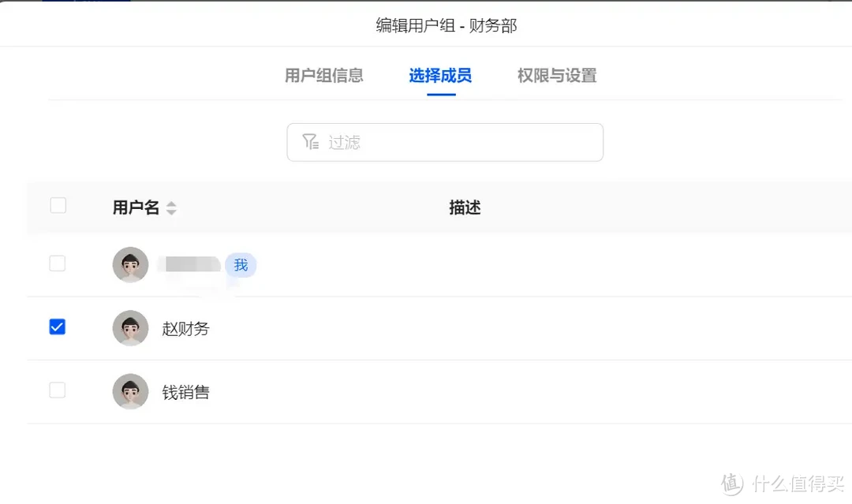This screenshot has width=852, height=504.
Task: Click the ascending sort arrow beside 用户名
Action: tap(171, 203)
